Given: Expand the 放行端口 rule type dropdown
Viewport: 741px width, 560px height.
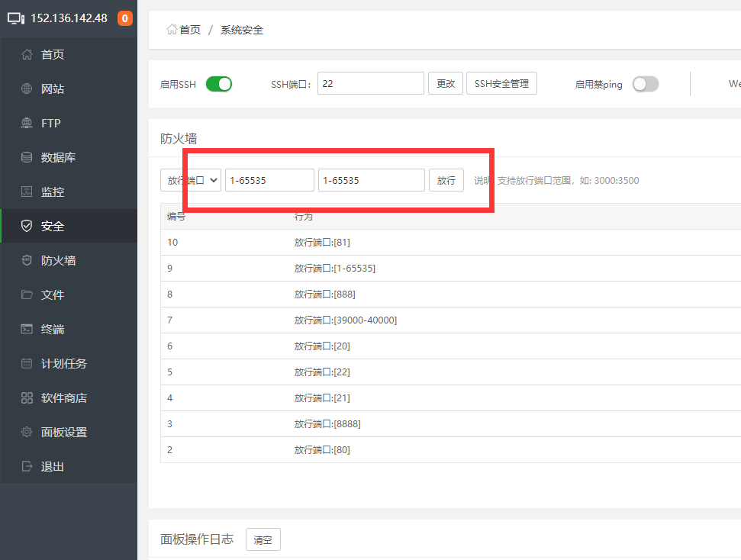Looking at the screenshot, I should pyautogui.click(x=191, y=180).
